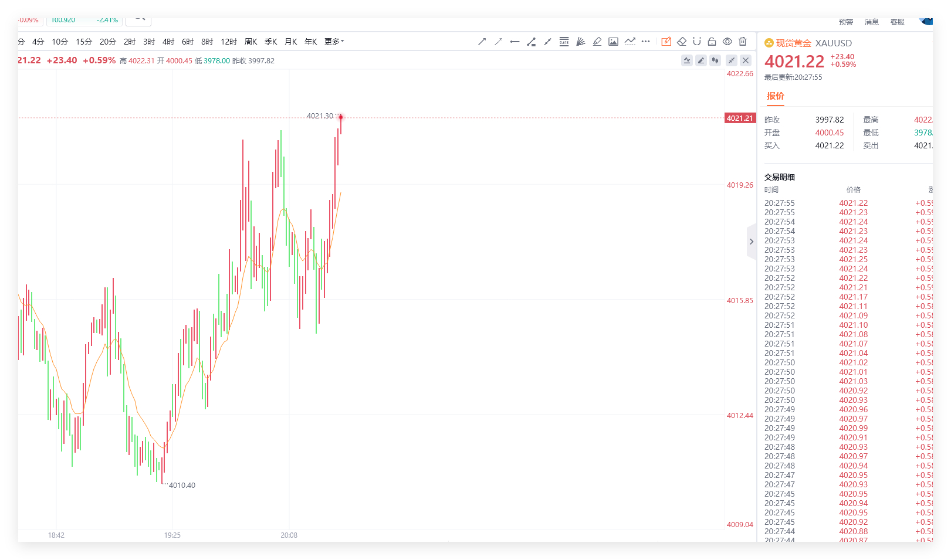
Task: Select the price range measuring tool
Action: pyautogui.click(x=531, y=42)
